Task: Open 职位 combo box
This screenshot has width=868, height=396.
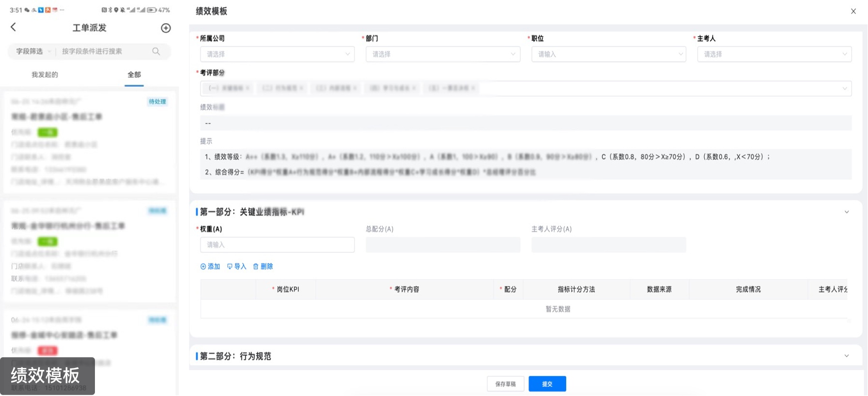Action: [609, 54]
